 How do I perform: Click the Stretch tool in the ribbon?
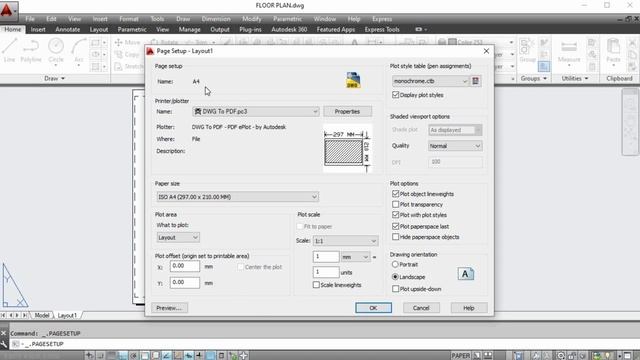(x=129, y=66)
